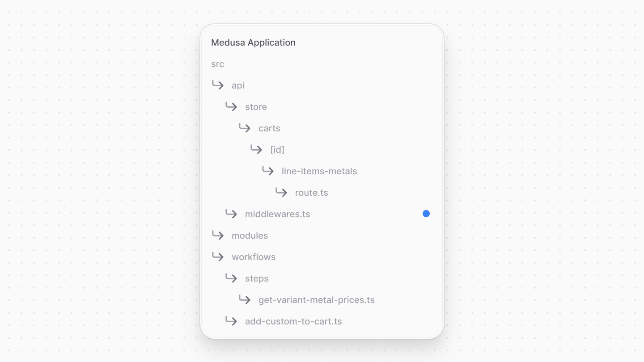Click the arrow icon beside modules folder
This screenshot has height=362, width=644.
(218, 236)
